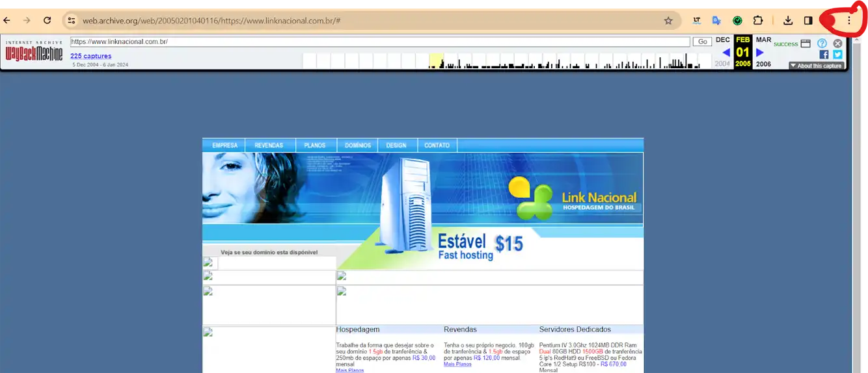Go to the previous capture (blue left arrow)
Image resolution: width=868 pixels, height=373 pixels.
click(x=726, y=53)
